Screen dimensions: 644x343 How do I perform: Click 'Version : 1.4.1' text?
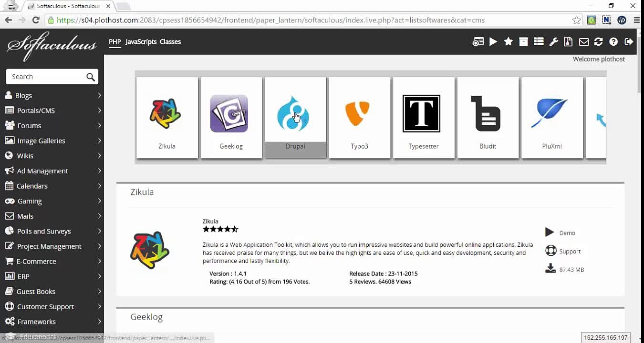click(x=228, y=273)
